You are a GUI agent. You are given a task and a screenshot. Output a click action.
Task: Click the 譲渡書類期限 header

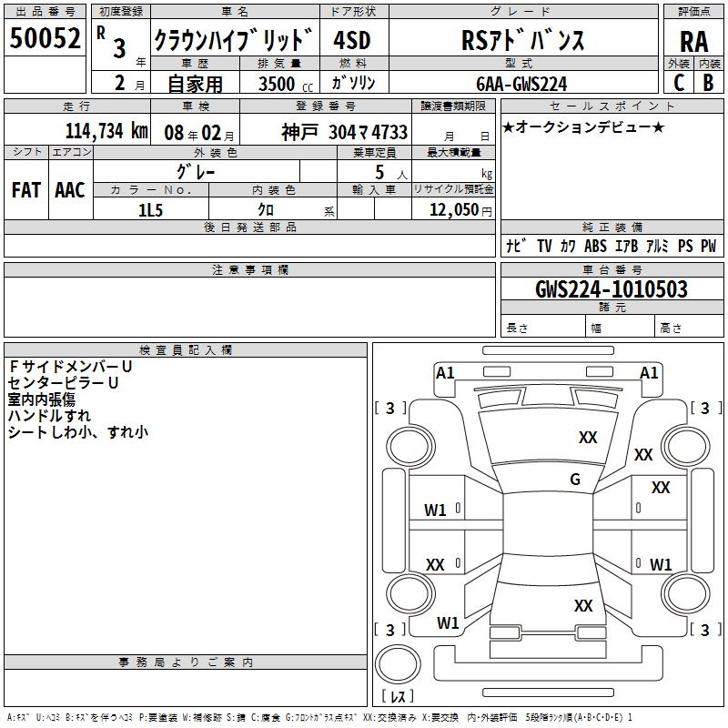tap(453, 106)
